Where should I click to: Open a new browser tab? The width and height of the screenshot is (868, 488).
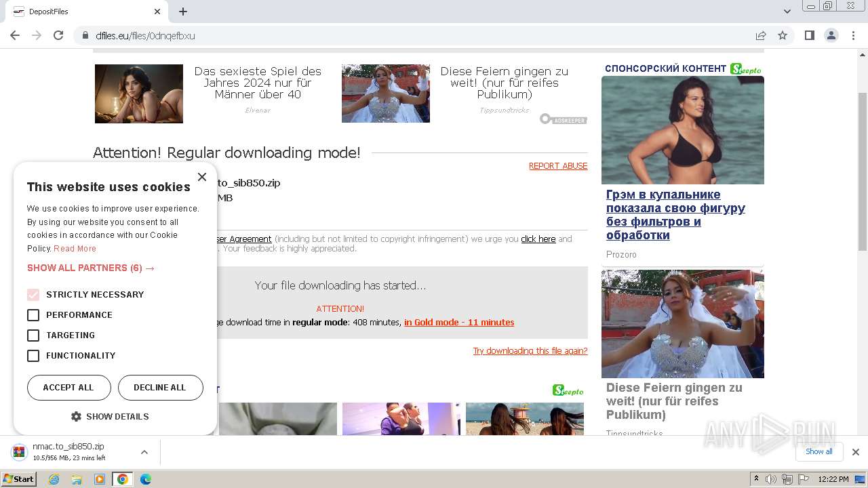(x=183, y=12)
